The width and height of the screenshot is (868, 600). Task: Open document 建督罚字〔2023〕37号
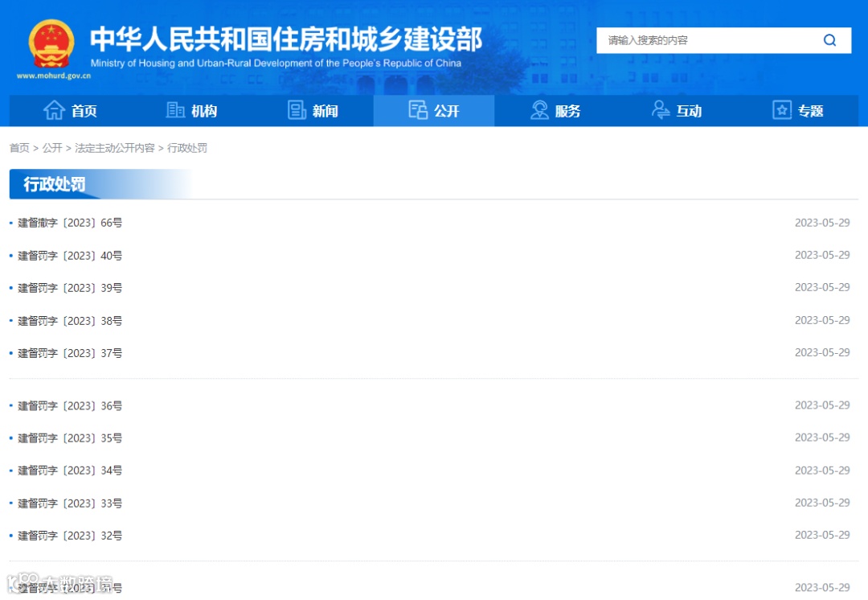pyautogui.click(x=70, y=353)
